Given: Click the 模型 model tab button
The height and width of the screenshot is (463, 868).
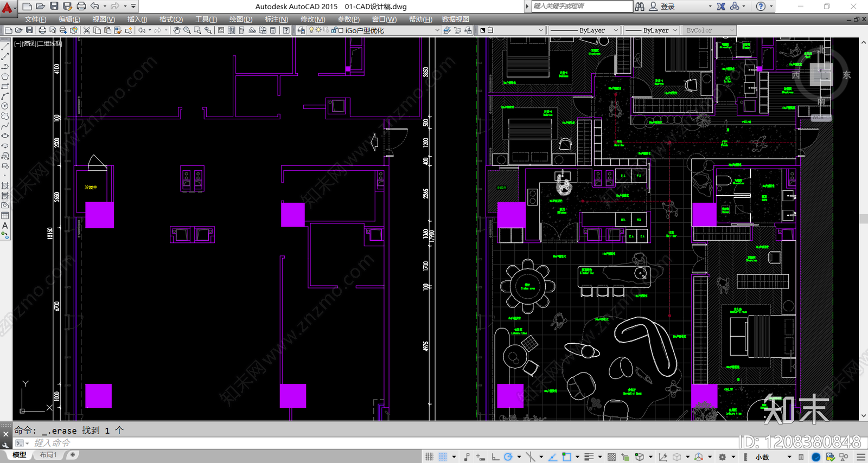Looking at the screenshot, I should [20, 455].
